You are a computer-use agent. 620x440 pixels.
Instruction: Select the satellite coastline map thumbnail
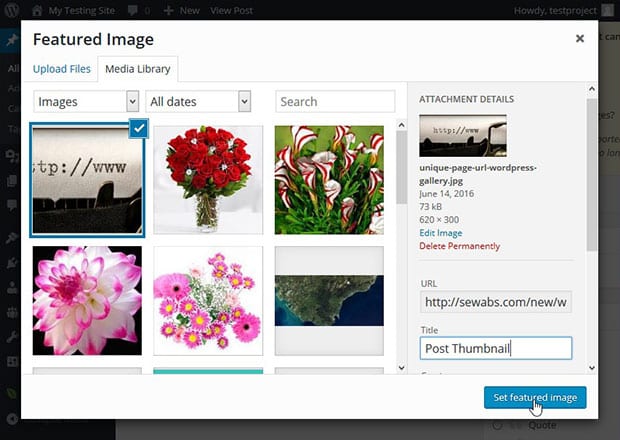tap(329, 300)
